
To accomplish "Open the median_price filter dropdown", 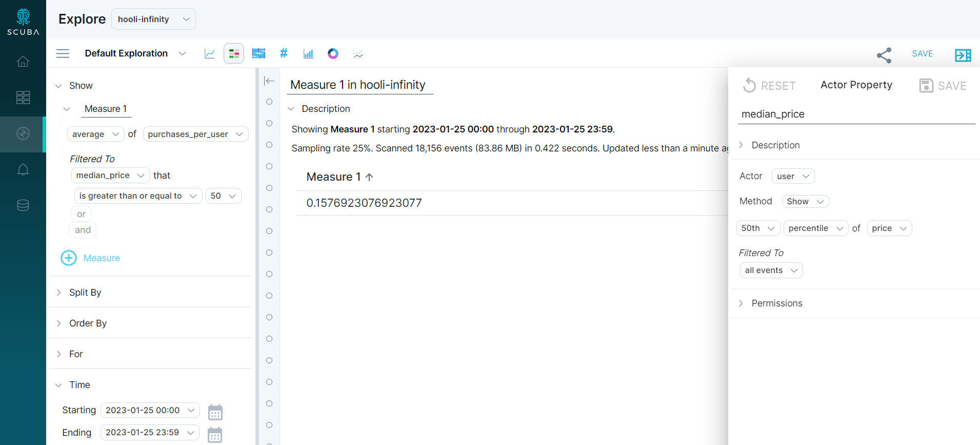I will (x=110, y=175).
